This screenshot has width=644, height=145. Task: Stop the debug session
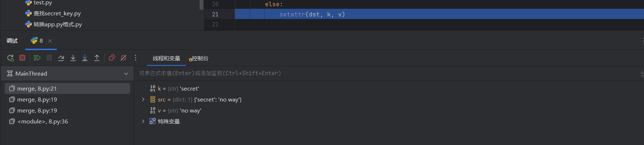click(22, 58)
